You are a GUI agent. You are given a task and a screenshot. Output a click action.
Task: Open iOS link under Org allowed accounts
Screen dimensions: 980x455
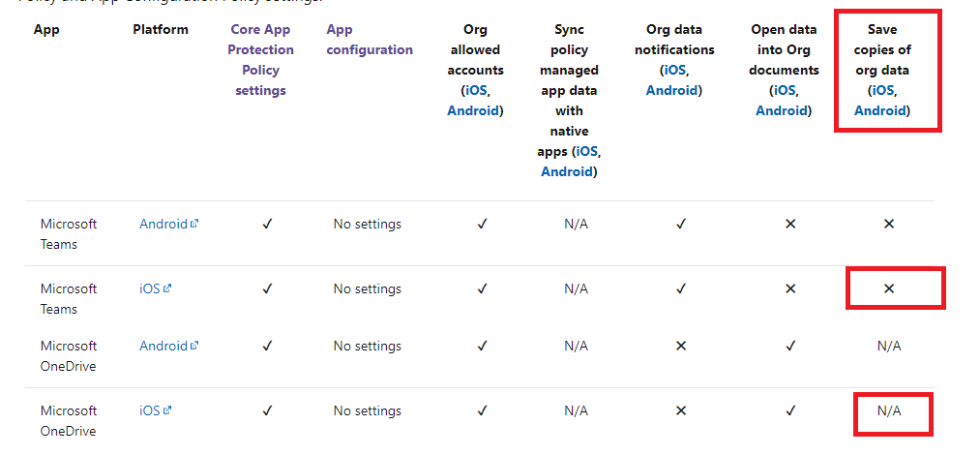(x=476, y=90)
